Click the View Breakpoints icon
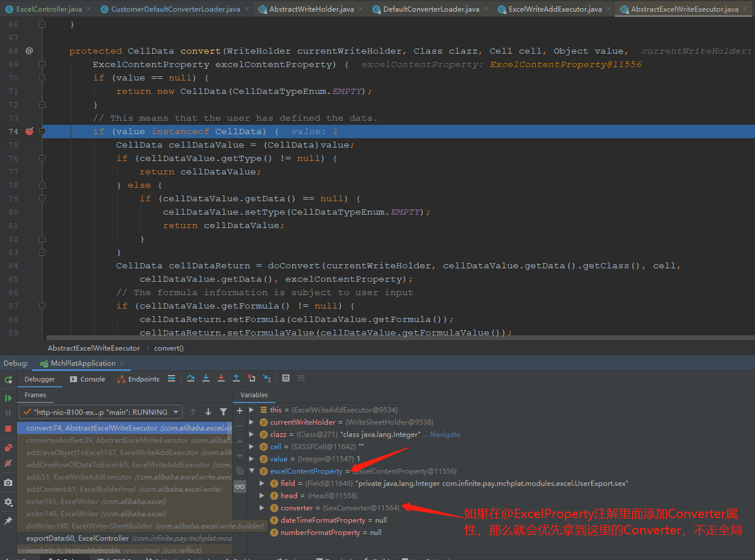This screenshot has width=755, height=560. (8, 447)
